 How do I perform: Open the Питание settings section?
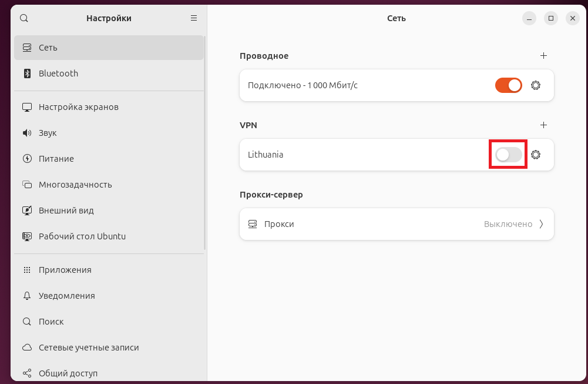(56, 159)
